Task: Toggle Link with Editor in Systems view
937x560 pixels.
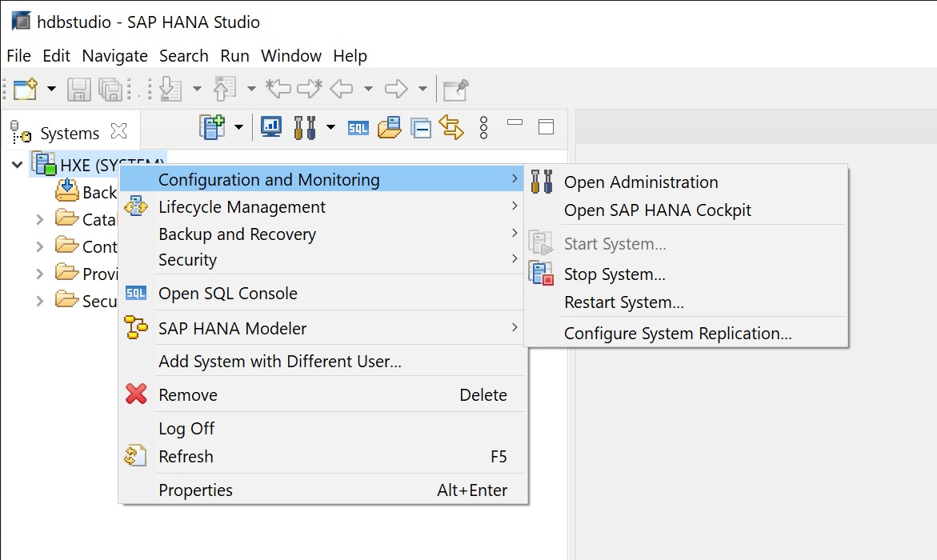Action: pyautogui.click(x=451, y=128)
